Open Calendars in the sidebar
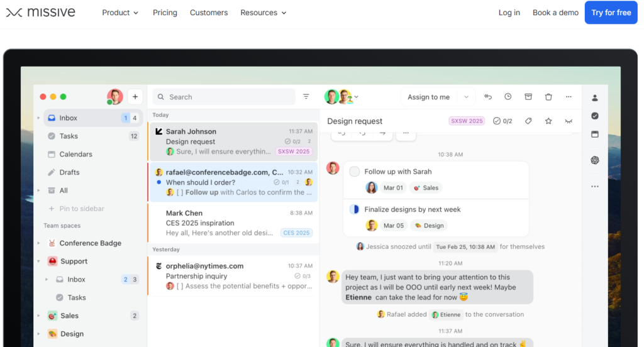 [x=93, y=154]
